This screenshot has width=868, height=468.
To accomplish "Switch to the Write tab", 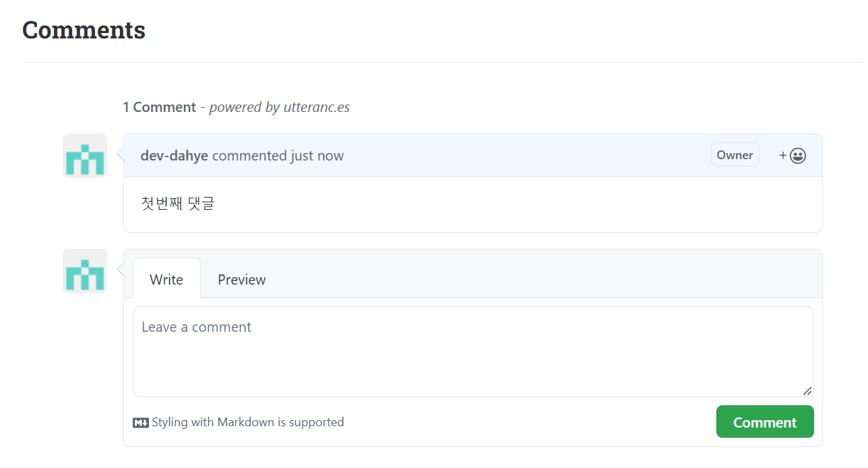I will click(166, 279).
